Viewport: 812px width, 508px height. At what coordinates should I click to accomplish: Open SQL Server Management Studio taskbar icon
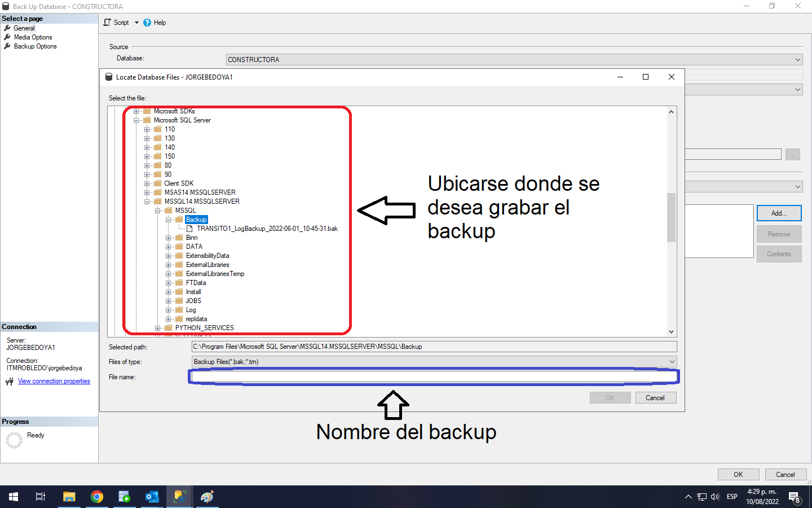coord(180,497)
